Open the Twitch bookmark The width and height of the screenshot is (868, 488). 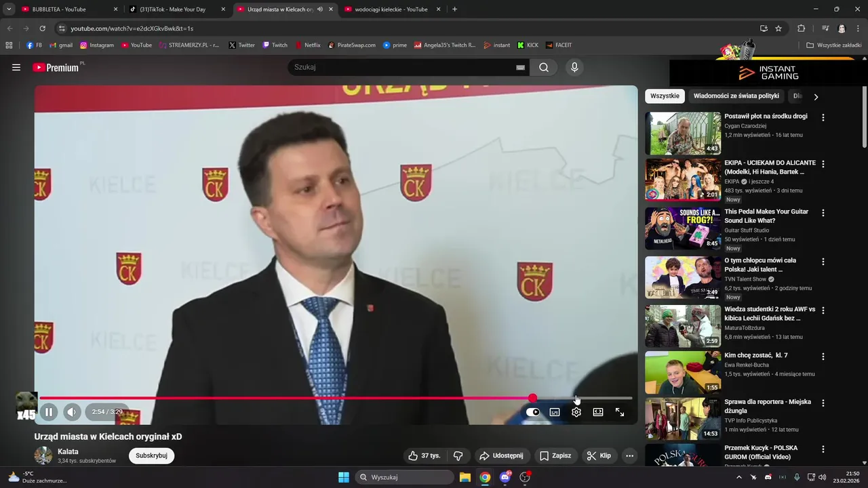coord(275,45)
